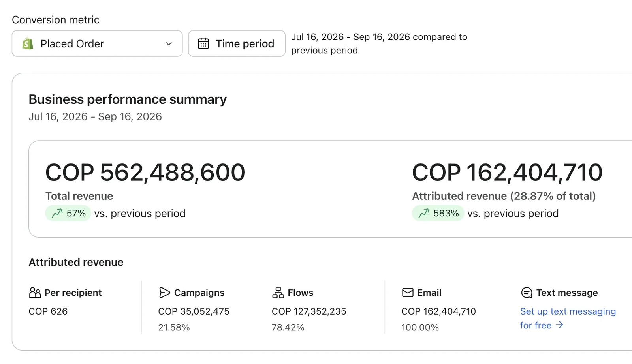Click 'vs. previous period' under Attributed revenue
This screenshot has height=364, width=632.
tap(513, 214)
